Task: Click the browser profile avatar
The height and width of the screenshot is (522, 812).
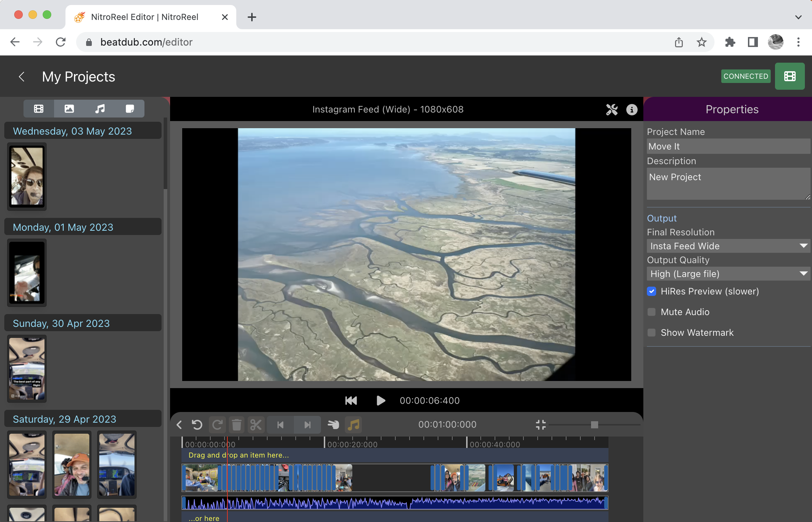Action: [x=775, y=42]
